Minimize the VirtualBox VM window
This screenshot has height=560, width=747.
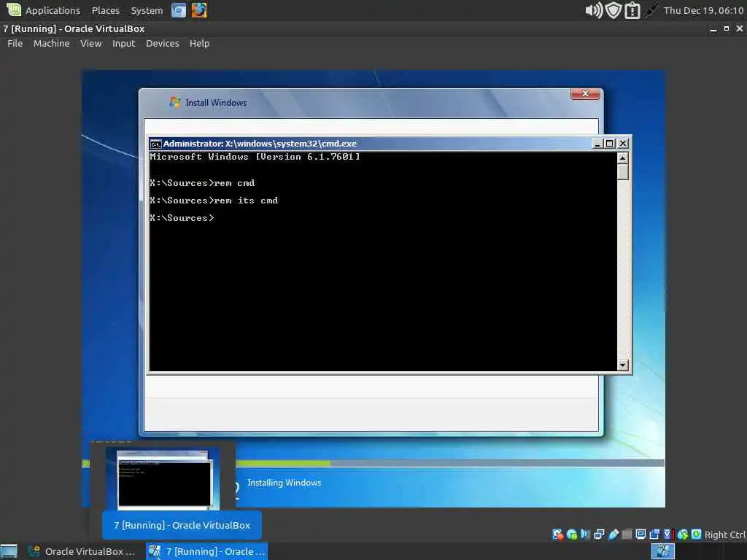click(713, 29)
